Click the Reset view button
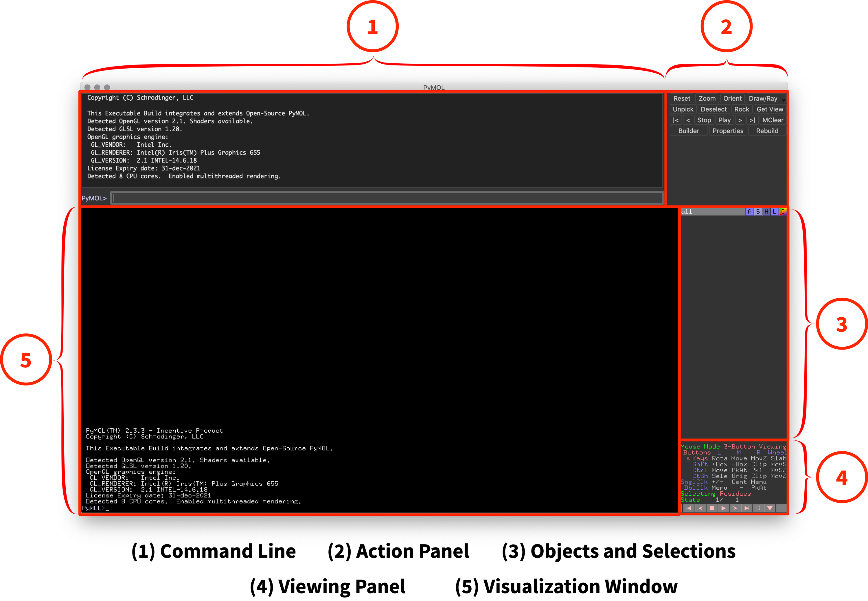 (682, 98)
